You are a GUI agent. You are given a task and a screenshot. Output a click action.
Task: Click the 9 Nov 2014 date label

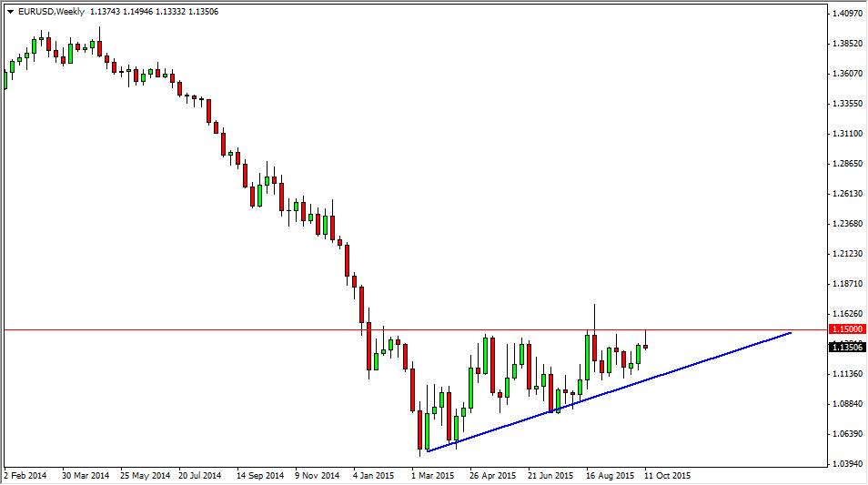(318, 476)
